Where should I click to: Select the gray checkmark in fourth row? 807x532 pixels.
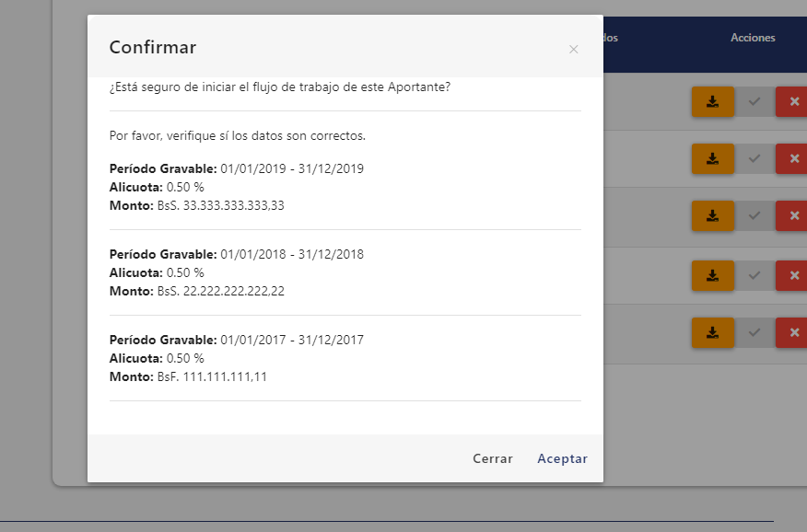pos(754,274)
